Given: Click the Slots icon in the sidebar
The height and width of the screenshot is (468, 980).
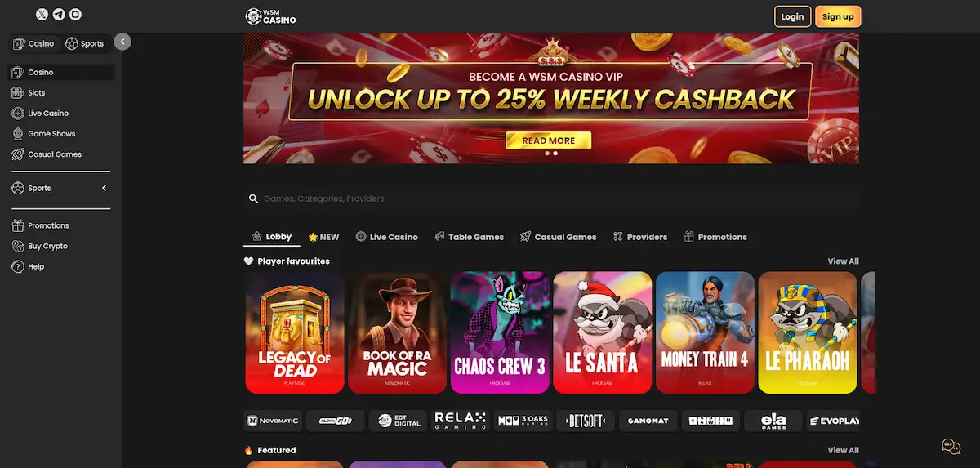Looking at the screenshot, I should point(18,93).
